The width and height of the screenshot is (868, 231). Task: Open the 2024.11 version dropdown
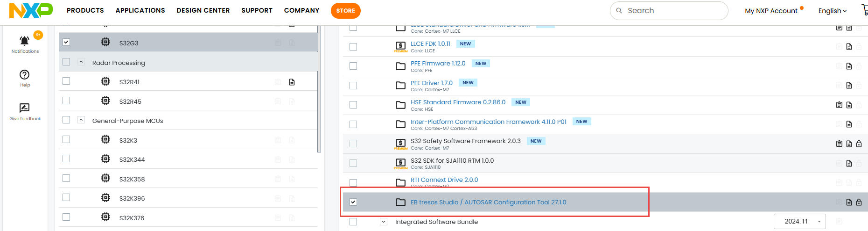(799, 221)
